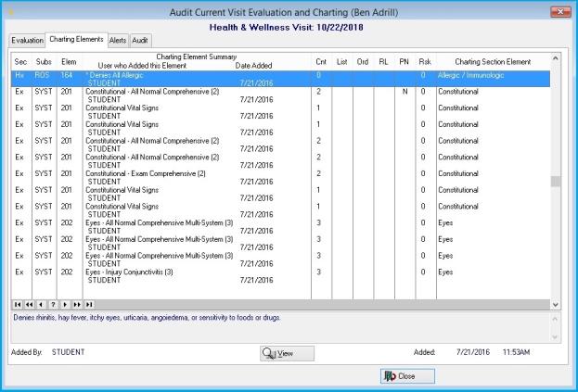Jump to last record navigation icon
This screenshot has height=392, width=578.
click(x=89, y=304)
